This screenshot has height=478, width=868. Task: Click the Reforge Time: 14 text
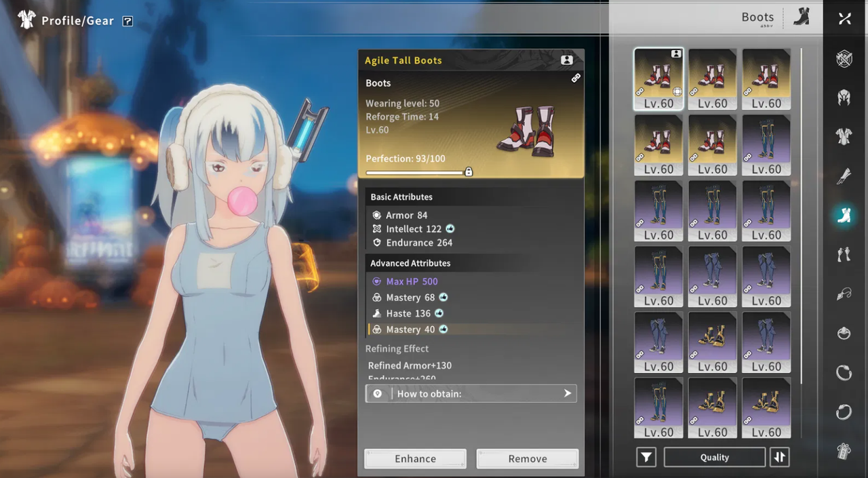(x=402, y=117)
